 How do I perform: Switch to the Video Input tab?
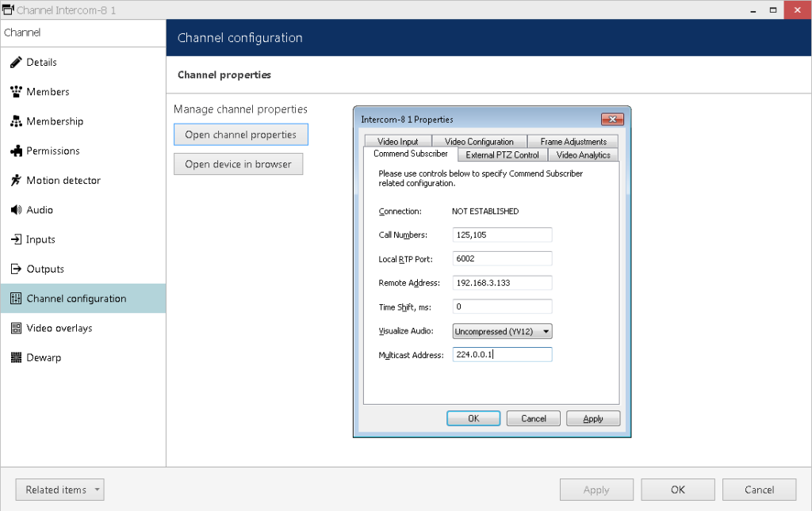[397, 141]
